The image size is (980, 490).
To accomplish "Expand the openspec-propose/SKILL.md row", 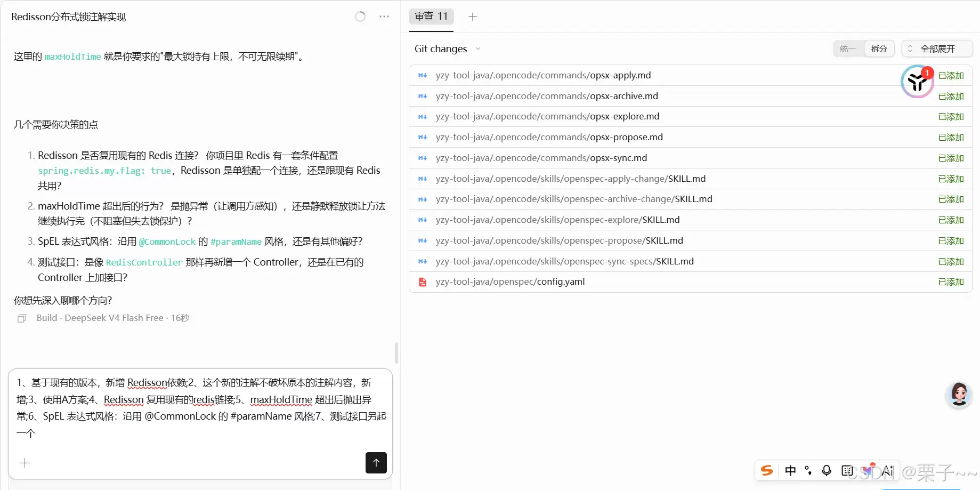I will click(691, 240).
